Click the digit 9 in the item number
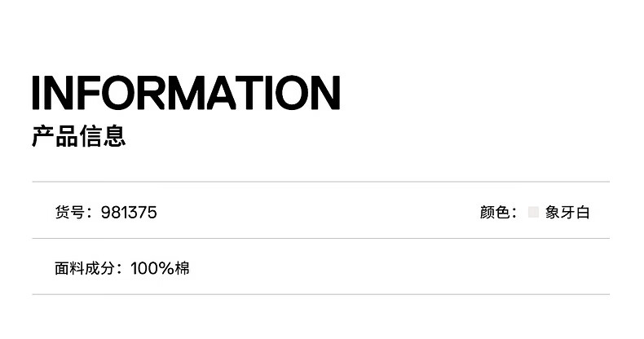 pyautogui.click(x=105, y=213)
